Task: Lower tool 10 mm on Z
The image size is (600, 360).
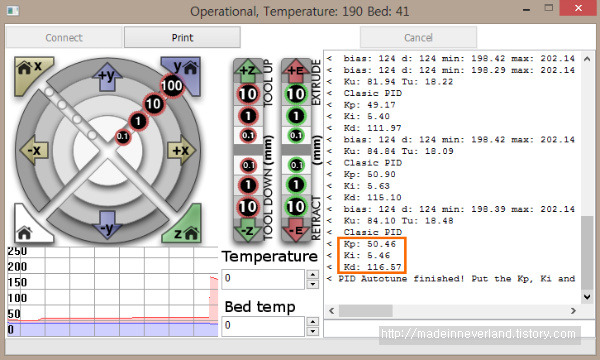Action: 248,207
